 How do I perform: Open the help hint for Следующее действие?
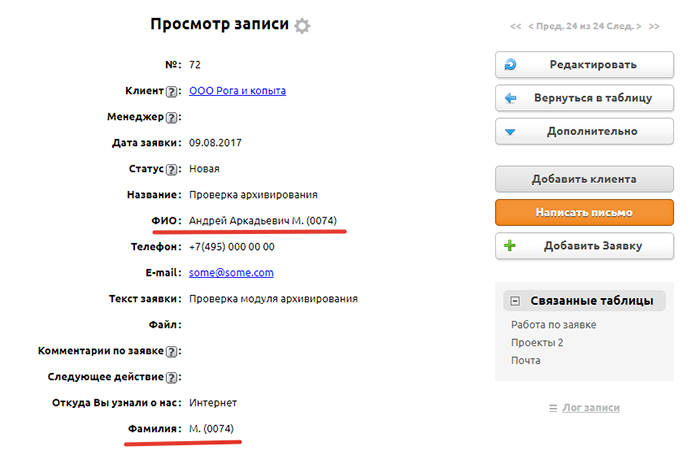tap(171, 378)
